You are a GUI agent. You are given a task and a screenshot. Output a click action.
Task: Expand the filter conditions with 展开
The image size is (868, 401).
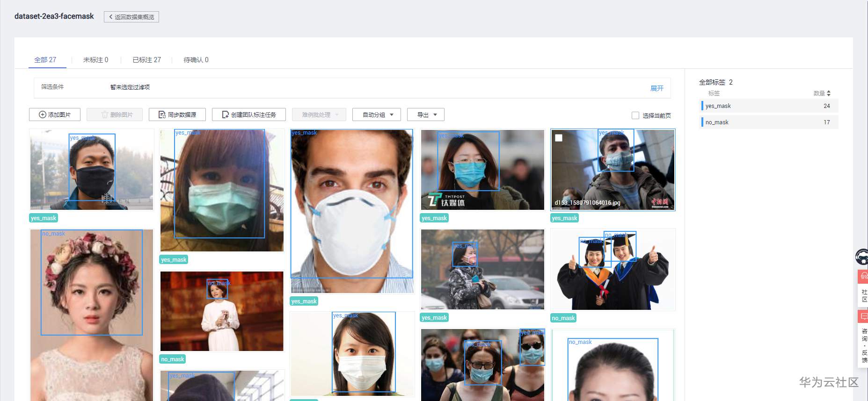tap(657, 88)
